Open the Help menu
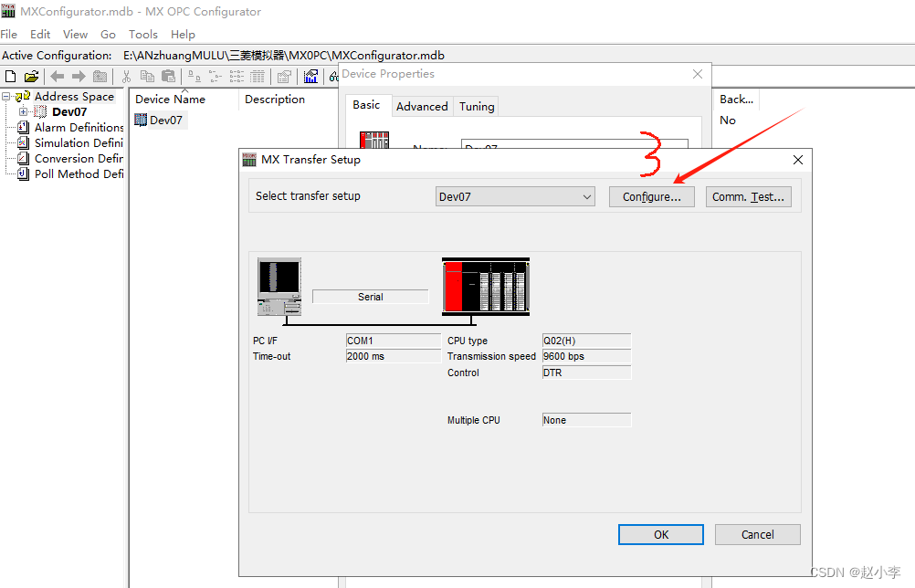This screenshot has width=915, height=588. coord(183,35)
